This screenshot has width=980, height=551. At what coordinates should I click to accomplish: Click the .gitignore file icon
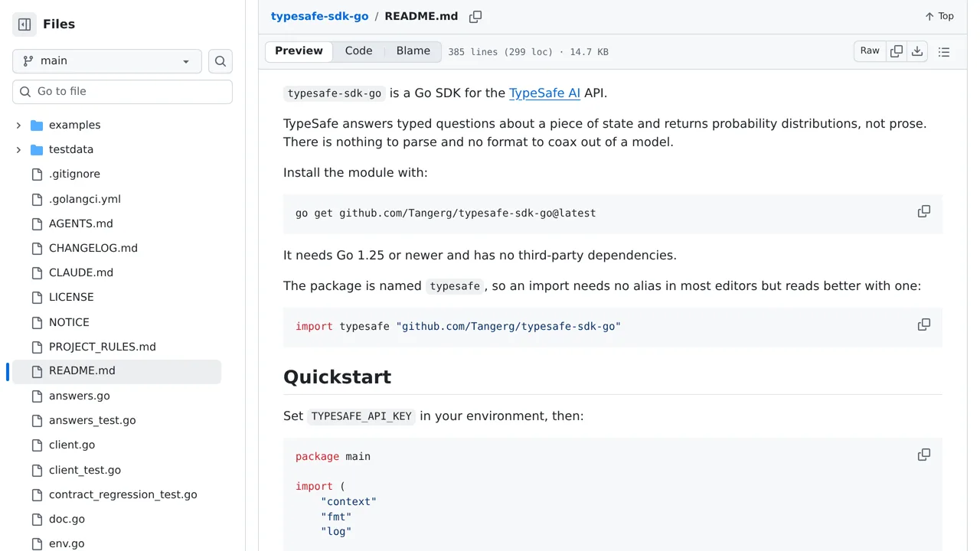pos(37,174)
